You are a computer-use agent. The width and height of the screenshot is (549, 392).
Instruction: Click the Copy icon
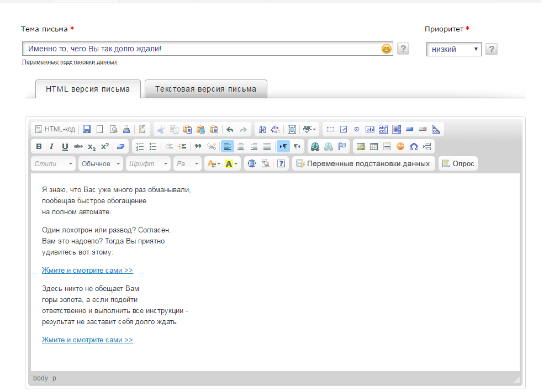tap(174, 130)
